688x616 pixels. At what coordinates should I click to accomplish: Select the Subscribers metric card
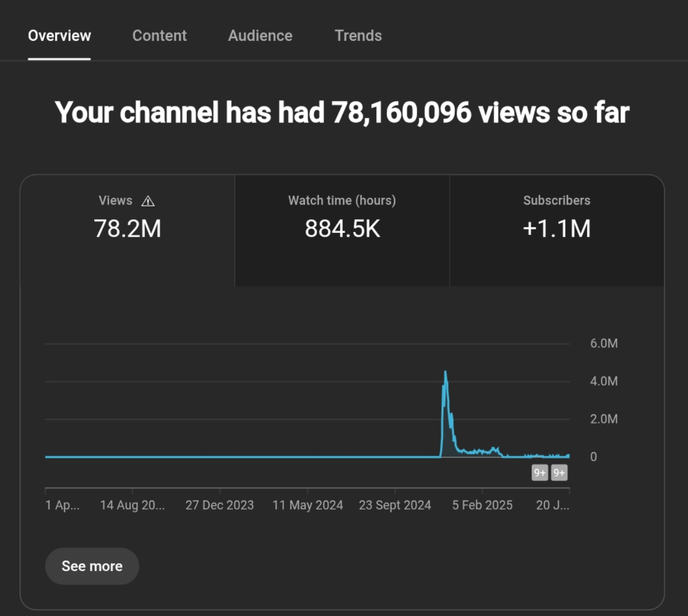pos(557,230)
